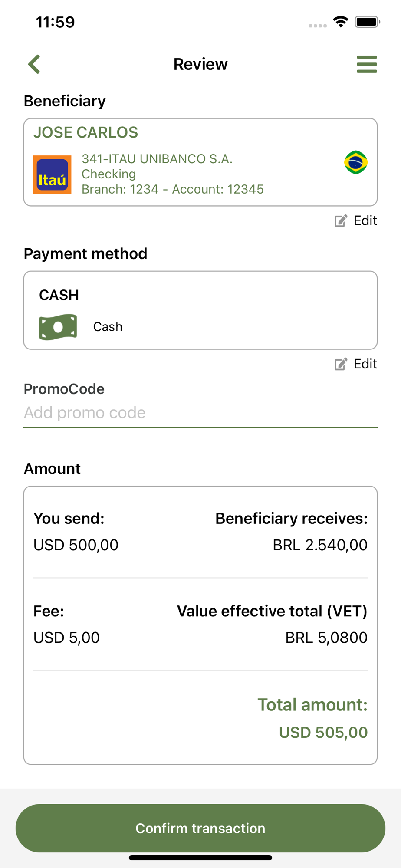Tap the Wi-Fi status icon
Viewport: 401px width, 868px height.
pos(341,22)
